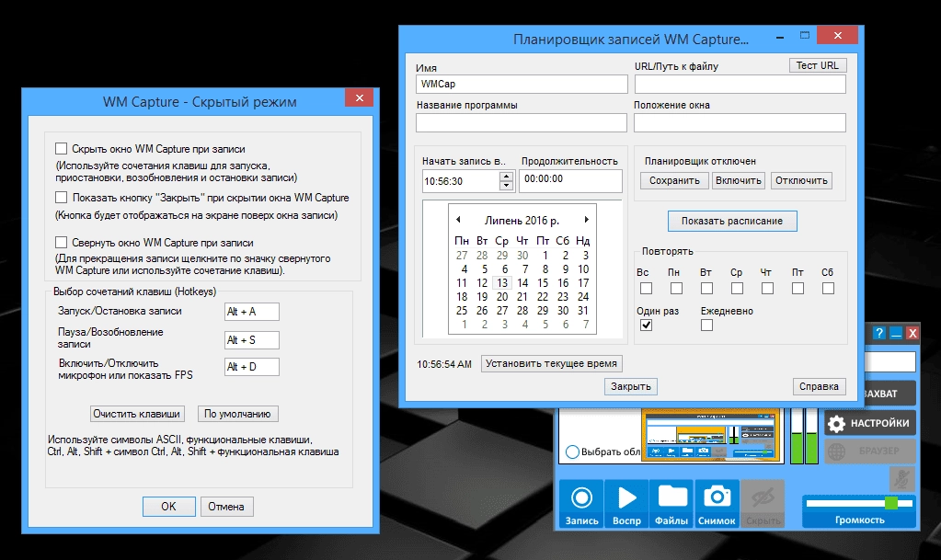Click the БРАУЗЕР globe button
The width and height of the screenshot is (941, 560).
tap(869, 451)
